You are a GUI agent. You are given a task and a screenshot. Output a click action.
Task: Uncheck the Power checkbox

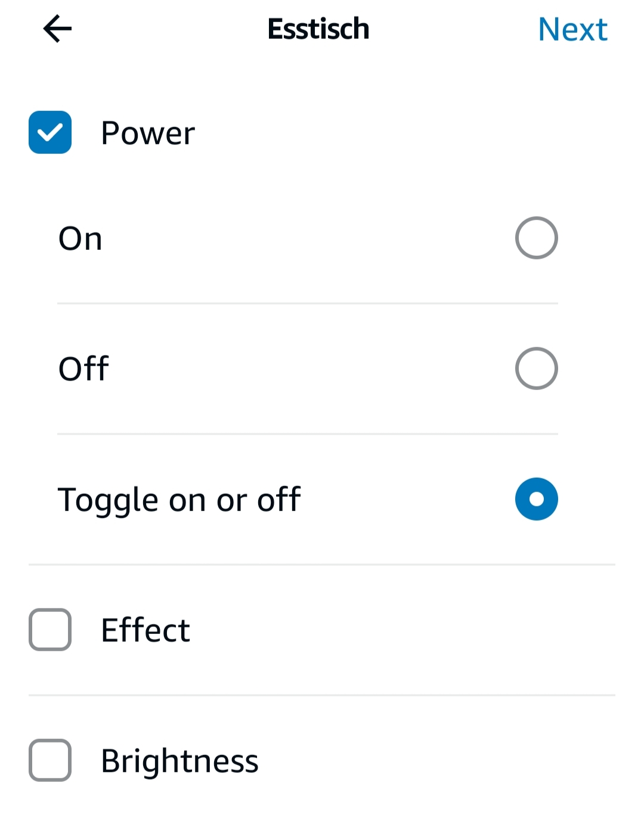50,132
